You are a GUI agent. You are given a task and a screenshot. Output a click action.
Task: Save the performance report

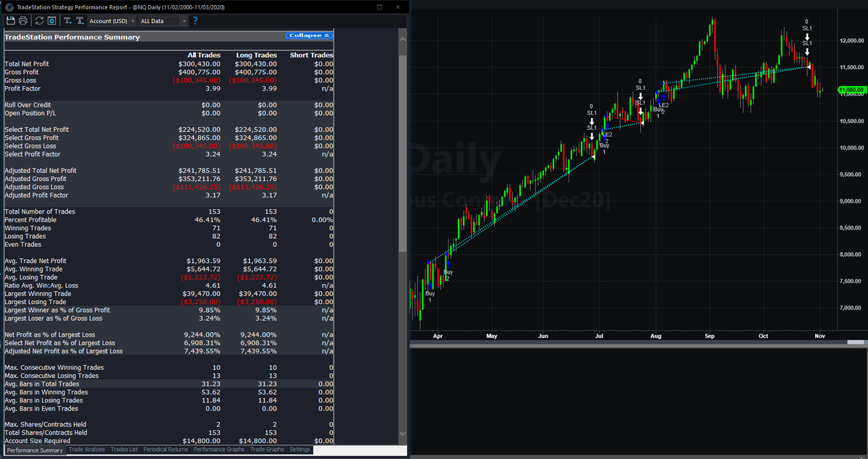click(10, 20)
